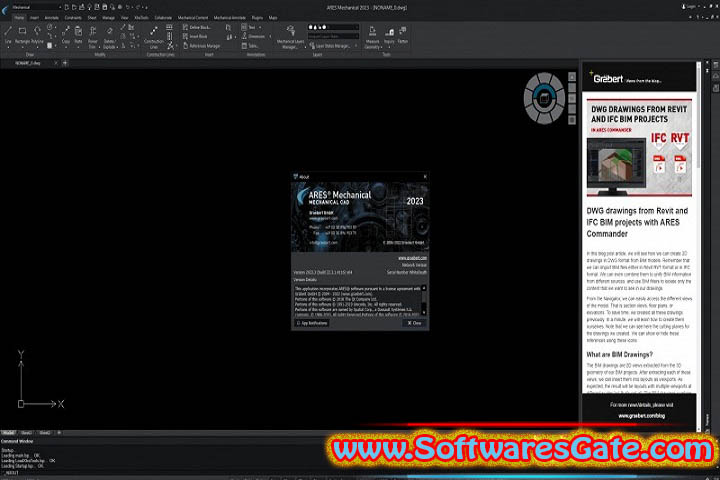Click the view navigator cube center
The height and width of the screenshot is (480, 720).
544,98
